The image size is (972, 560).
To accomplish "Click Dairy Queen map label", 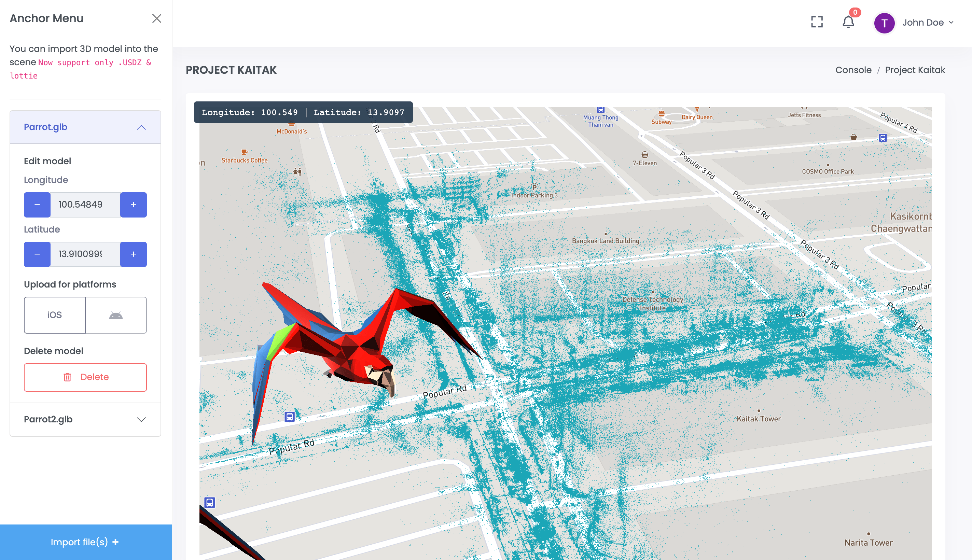I will coord(697,117).
